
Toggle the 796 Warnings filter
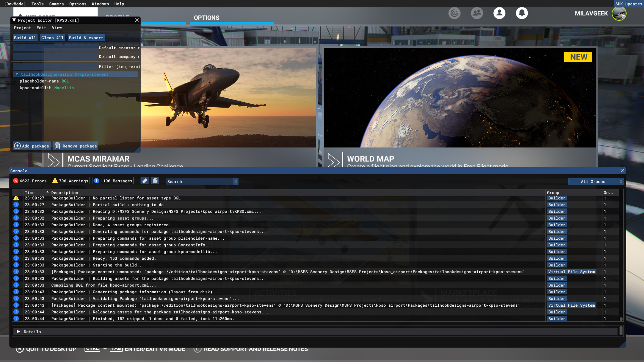pos(70,181)
